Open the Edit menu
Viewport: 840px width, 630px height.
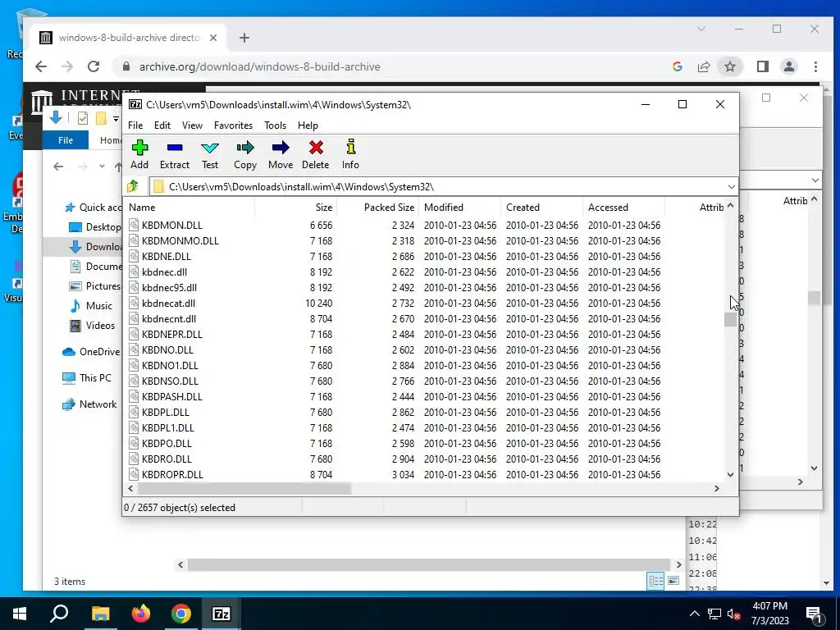[162, 125]
